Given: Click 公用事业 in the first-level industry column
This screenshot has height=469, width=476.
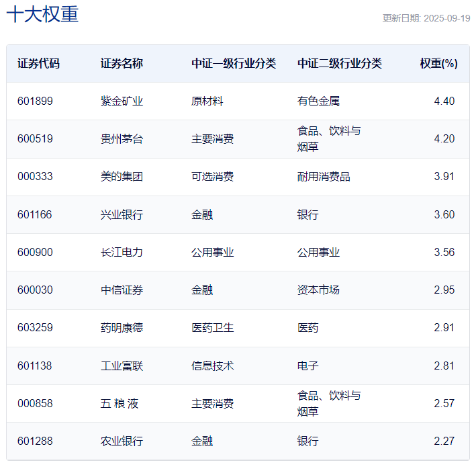Looking at the screenshot, I should click(213, 253).
